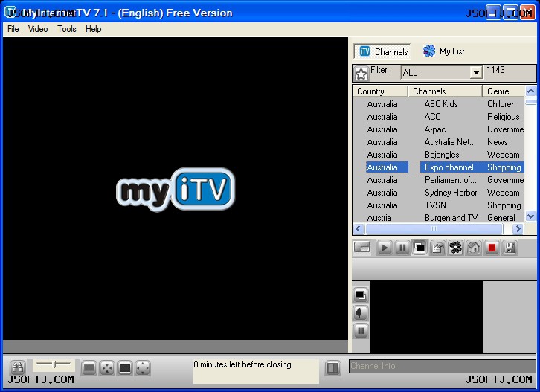Viewport: 540px width, 392px height.
Task: Click the play button in channel toolbar
Action: coord(385,248)
